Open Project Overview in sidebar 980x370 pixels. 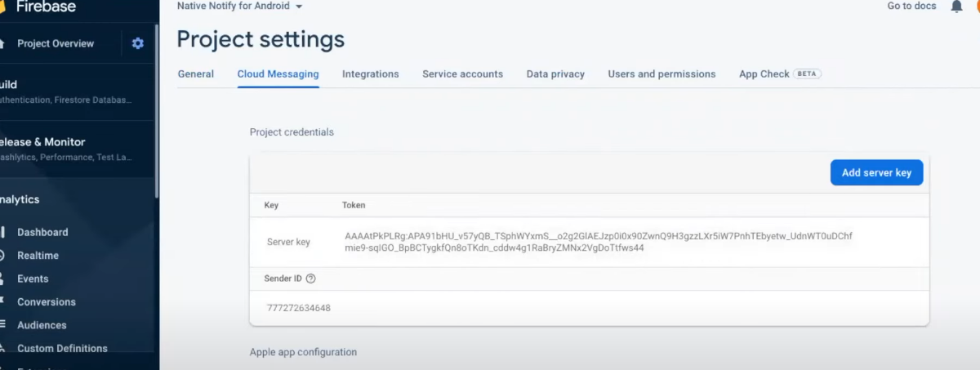[56, 43]
